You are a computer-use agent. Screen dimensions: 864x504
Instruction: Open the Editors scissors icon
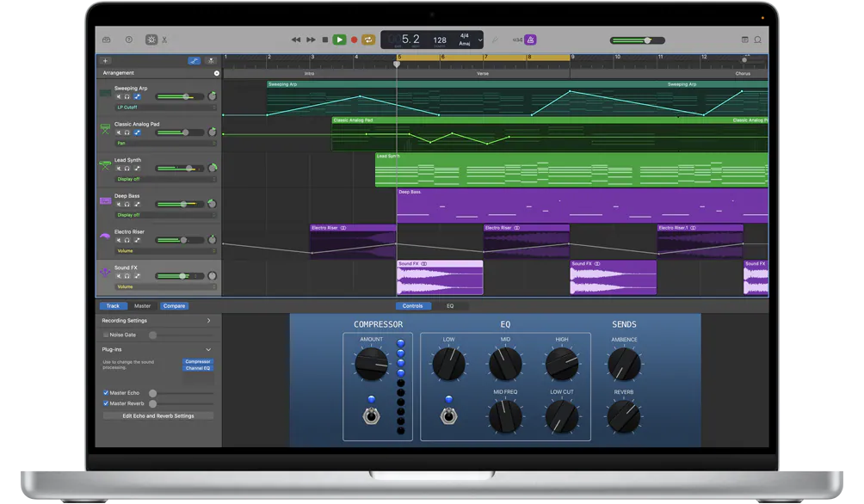click(164, 40)
